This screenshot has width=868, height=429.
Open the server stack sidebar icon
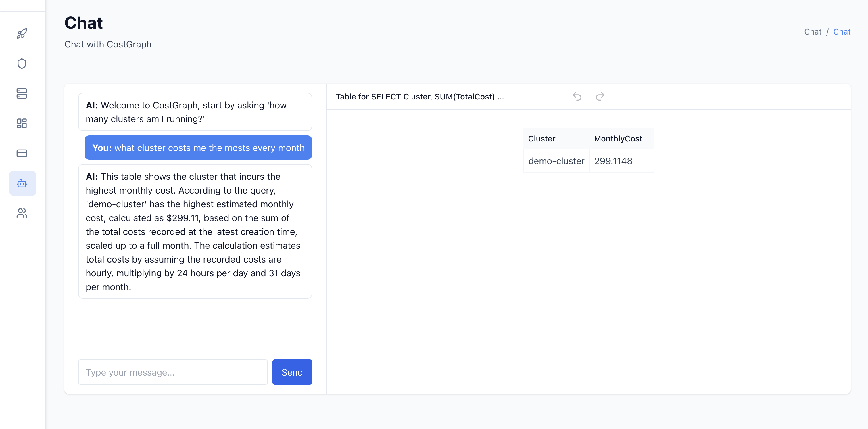pos(22,93)
